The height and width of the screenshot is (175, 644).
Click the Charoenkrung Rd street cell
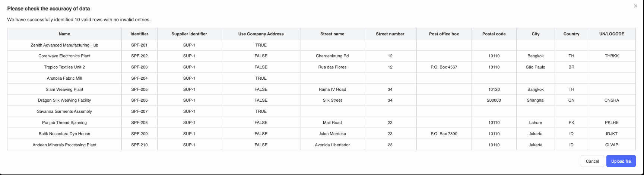point(332,56)
